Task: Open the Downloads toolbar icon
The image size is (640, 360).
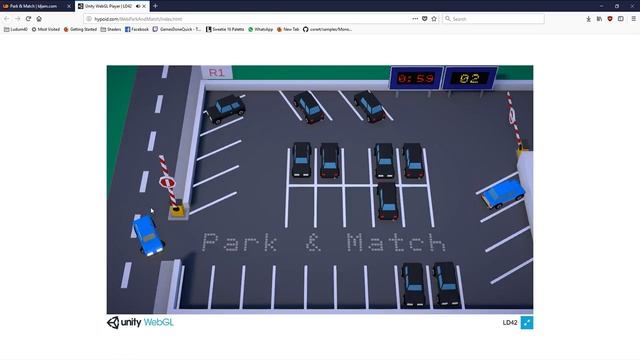Action: point(589,19)
